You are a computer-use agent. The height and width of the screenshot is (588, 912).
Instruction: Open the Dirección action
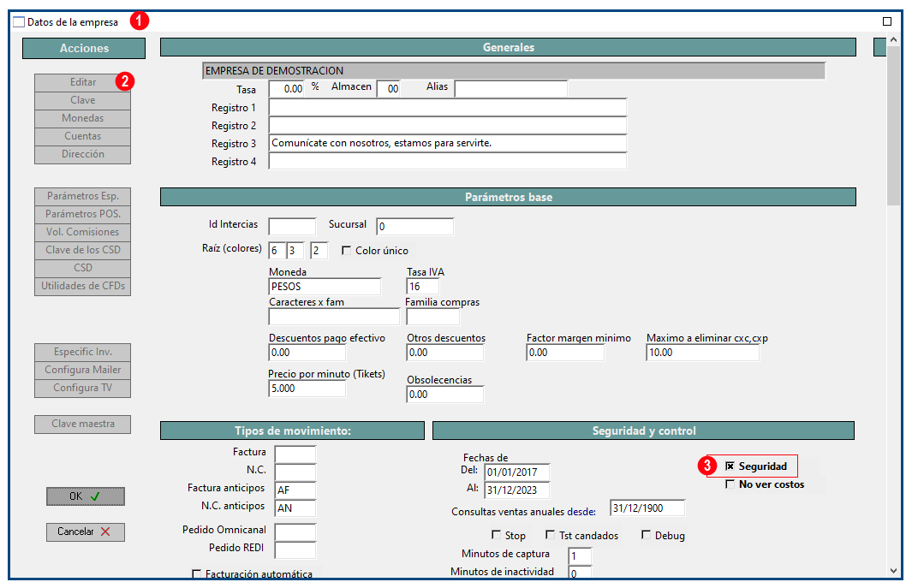tap(82, 154)
